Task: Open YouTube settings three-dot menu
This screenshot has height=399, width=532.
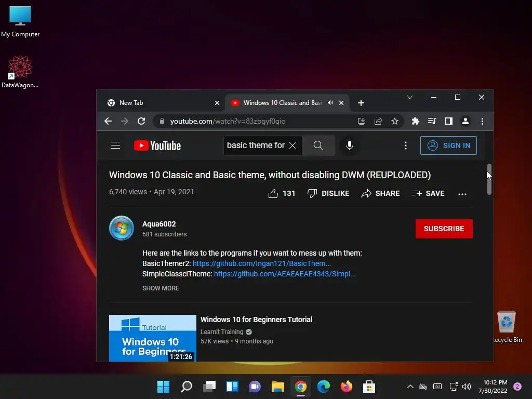Action: [406, 145]
